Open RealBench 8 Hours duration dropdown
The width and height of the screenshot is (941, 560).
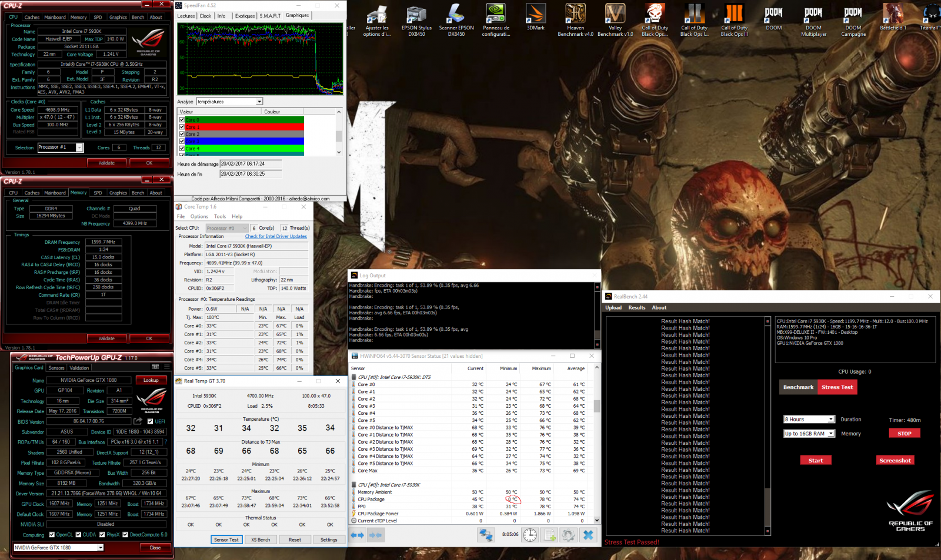click(809, 420)
